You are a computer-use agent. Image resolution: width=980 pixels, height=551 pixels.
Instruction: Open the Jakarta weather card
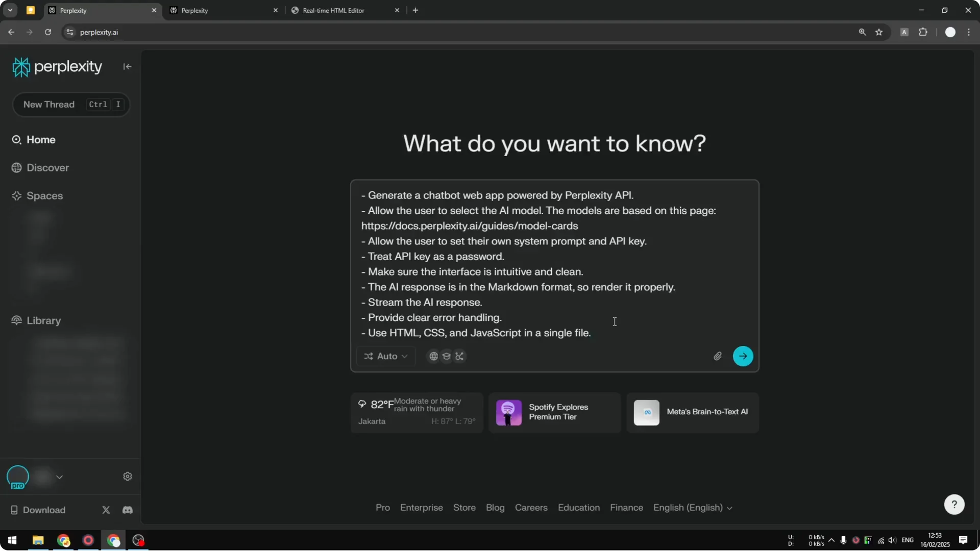[x=416, y=412]
